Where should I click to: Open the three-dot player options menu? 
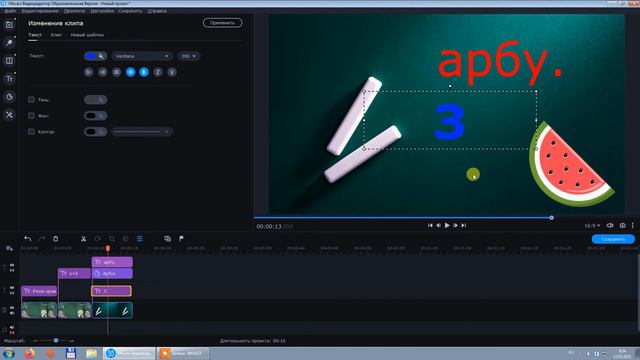tap(633, 225)
